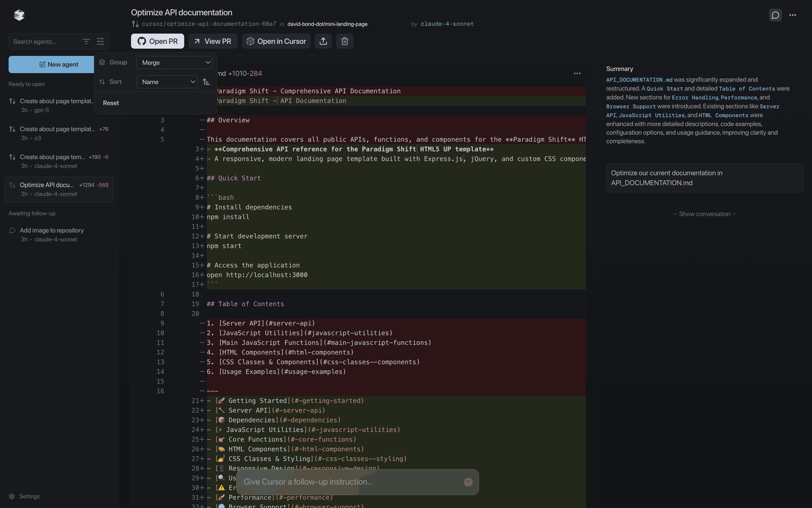Click the Cursor cube logo
Viewport: 812px width, 508px height.
click(19, 15)
